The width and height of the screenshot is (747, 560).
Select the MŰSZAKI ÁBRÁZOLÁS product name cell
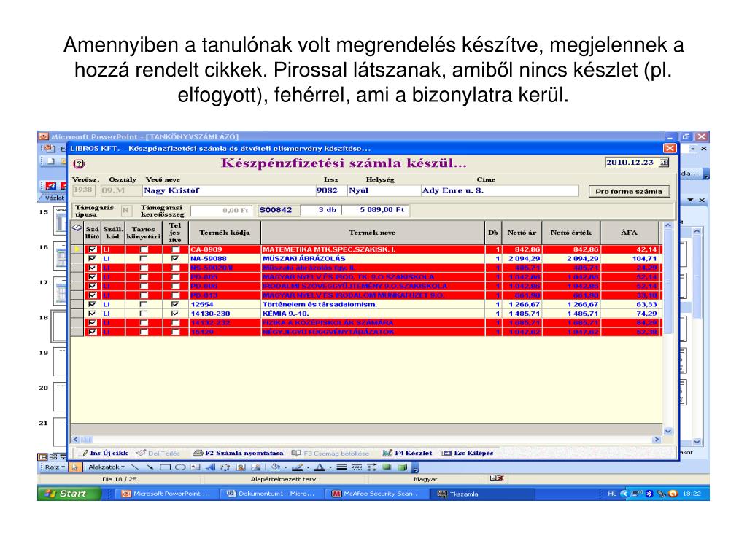pos(373,259)
